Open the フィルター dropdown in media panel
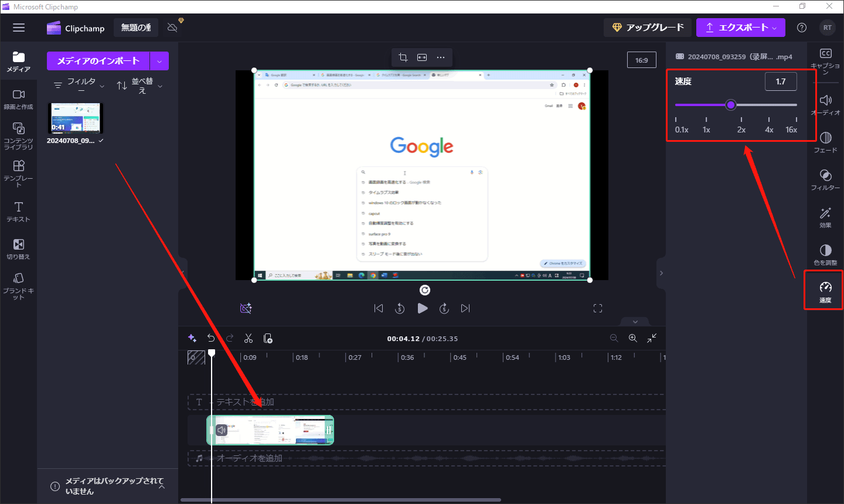The image size is (844, 504). (80, 86)
